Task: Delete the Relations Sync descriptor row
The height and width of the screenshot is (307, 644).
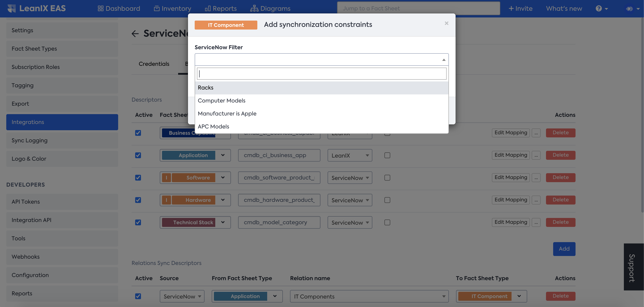Action: click(x=561, y=296)
